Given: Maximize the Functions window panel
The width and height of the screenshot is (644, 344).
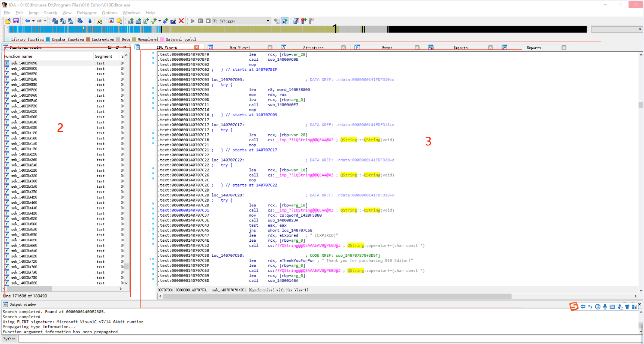Looking at the screenshot, I should coord(110,47).
